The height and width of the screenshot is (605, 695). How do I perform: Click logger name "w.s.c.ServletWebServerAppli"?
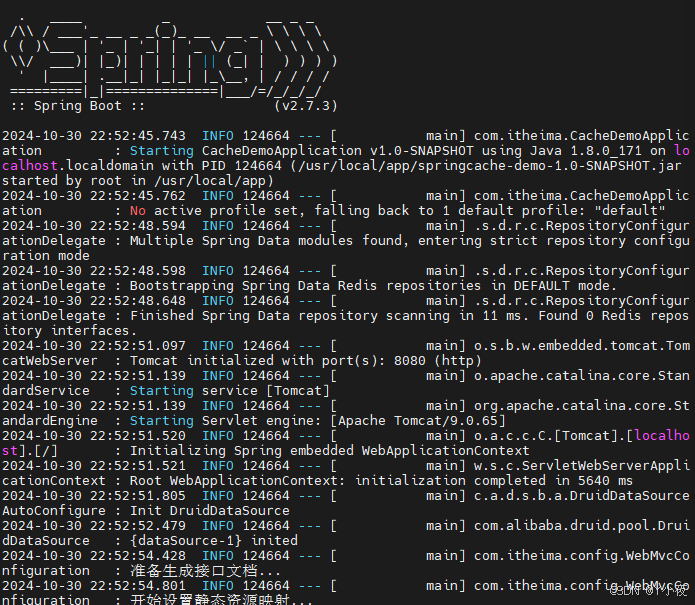582,466
